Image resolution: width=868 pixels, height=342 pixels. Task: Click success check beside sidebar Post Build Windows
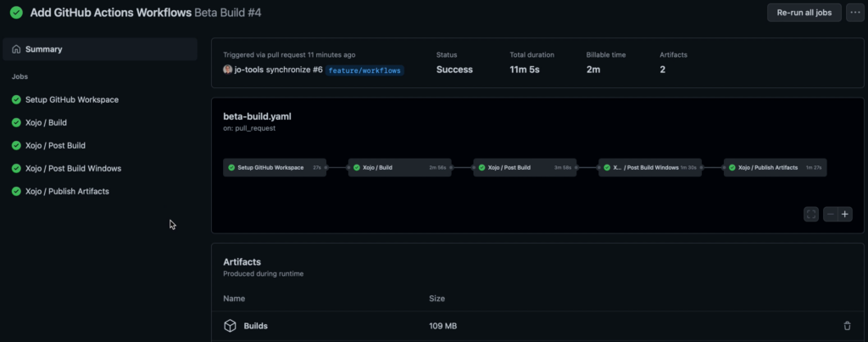point(17,168)
